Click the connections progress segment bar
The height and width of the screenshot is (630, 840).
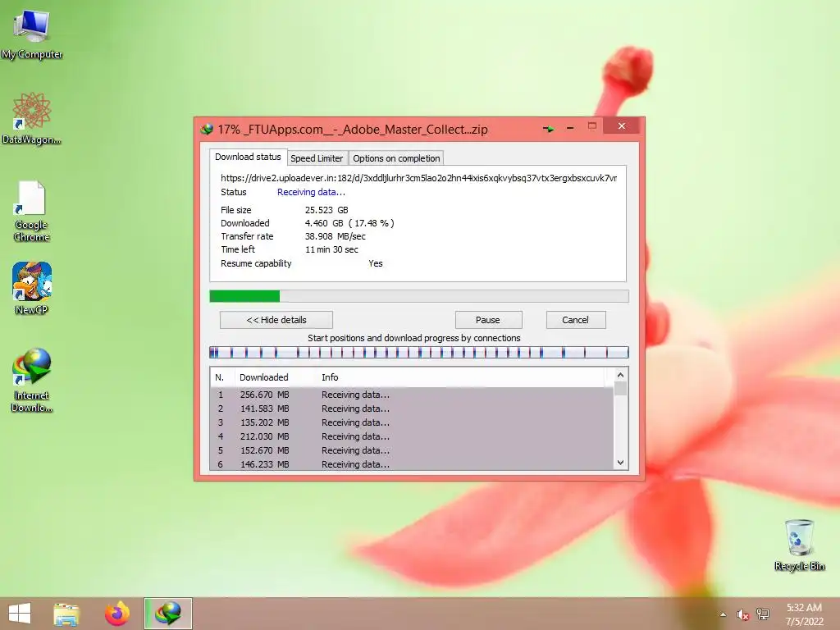pyautogui.click(x=419, y=353)
